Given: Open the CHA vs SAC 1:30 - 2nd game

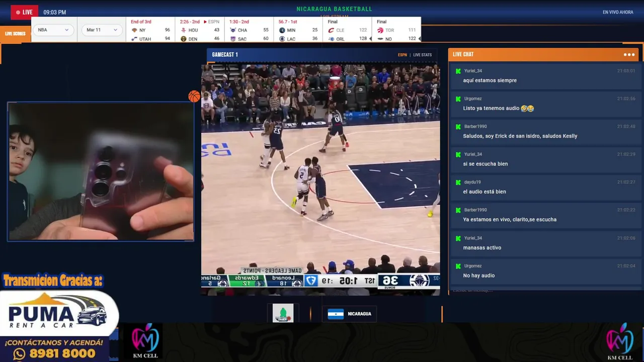Looking at the screenshot, I should tap(249, 30).
